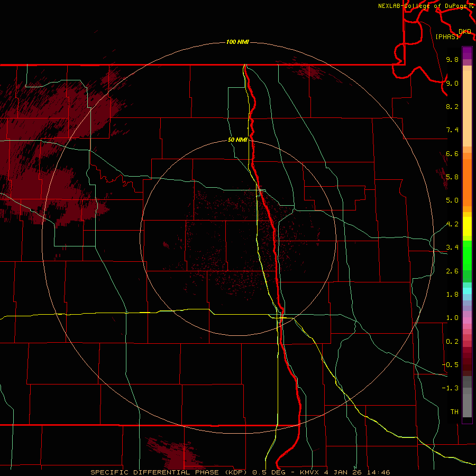
Task: Select the yellow segment of color bar
Action: (467, 226)
